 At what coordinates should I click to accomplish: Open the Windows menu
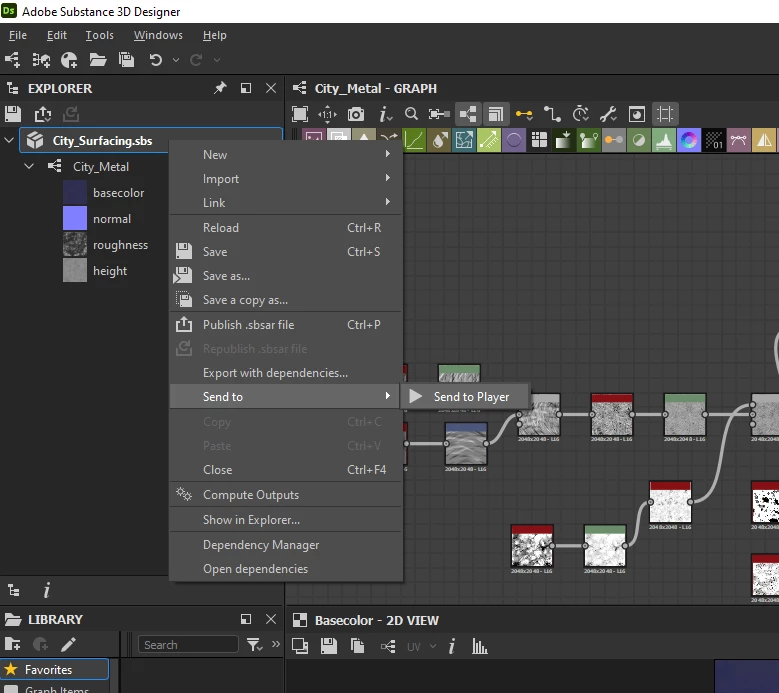158,35
